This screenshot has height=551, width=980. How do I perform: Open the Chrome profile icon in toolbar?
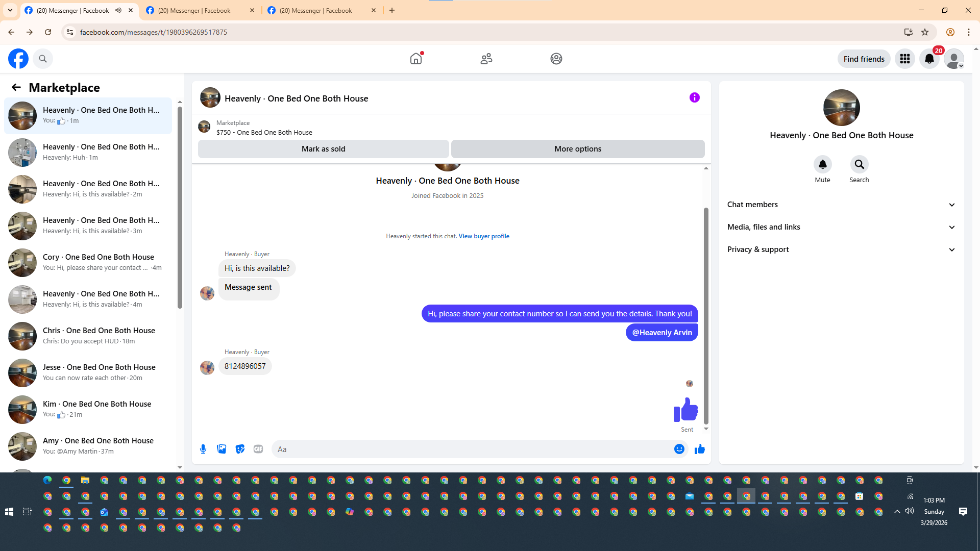click(950, 32)
